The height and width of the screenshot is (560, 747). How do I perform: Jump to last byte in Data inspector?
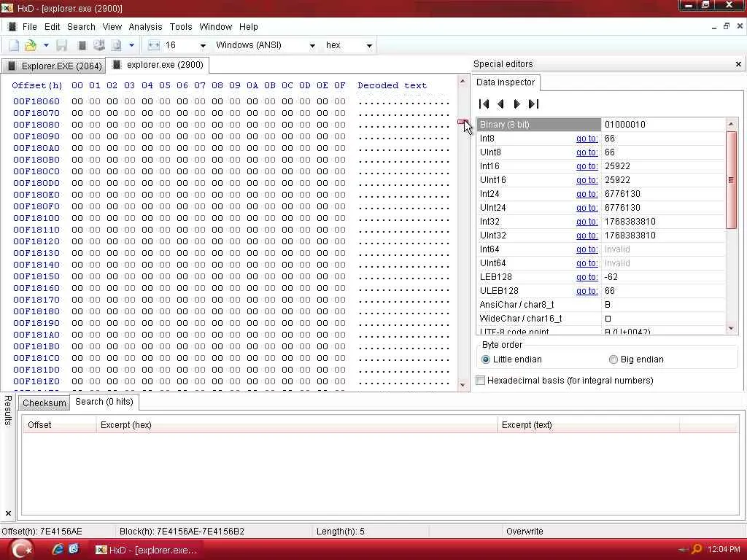tap(533, 104)
